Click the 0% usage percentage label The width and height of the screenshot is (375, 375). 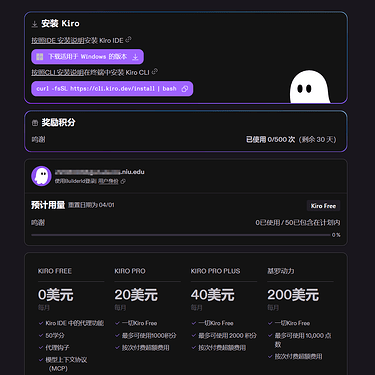[x=336, y=235]
